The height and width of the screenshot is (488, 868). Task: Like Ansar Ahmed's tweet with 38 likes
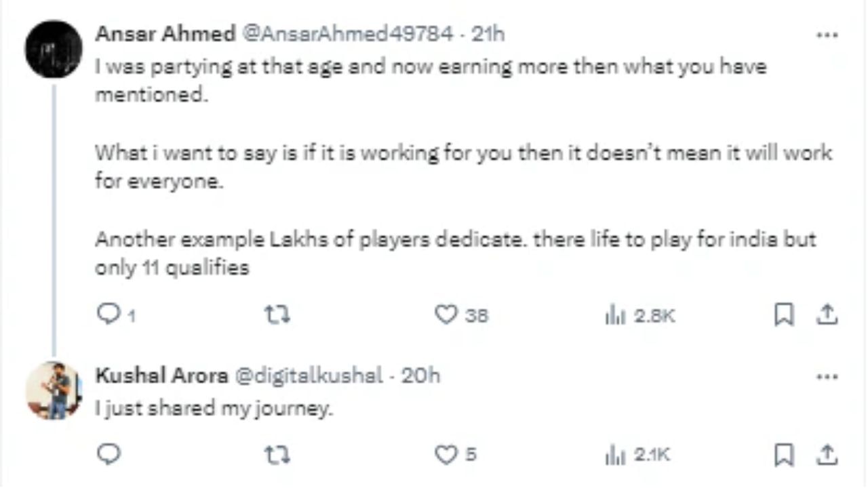pos(446,314)
